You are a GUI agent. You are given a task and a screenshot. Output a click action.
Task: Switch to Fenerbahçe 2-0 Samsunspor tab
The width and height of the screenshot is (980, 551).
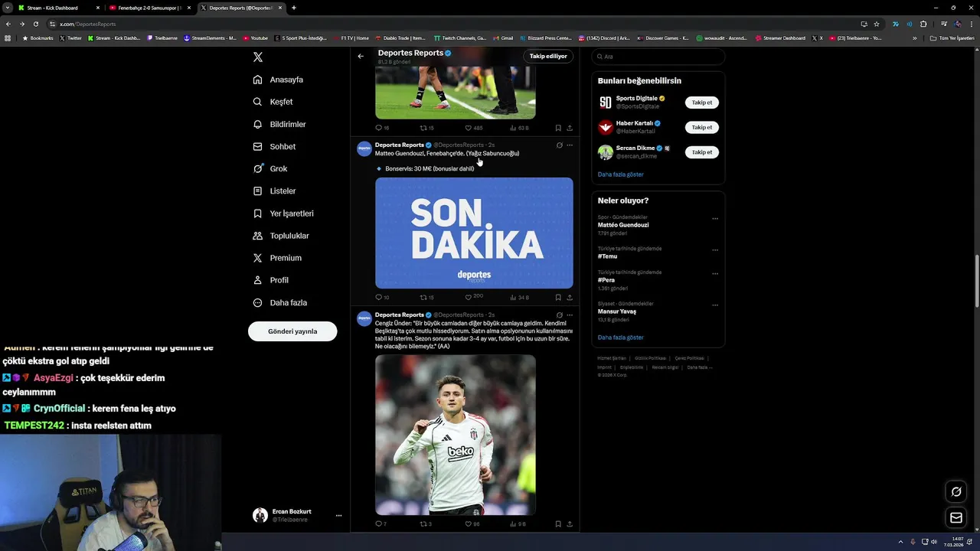tap(149, 8)
